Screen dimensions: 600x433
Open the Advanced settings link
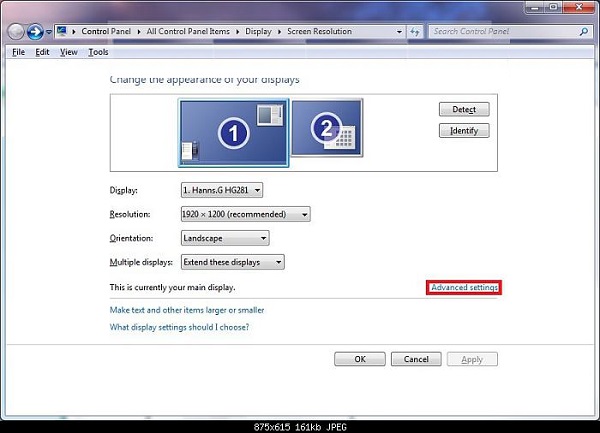pos(464,288)
